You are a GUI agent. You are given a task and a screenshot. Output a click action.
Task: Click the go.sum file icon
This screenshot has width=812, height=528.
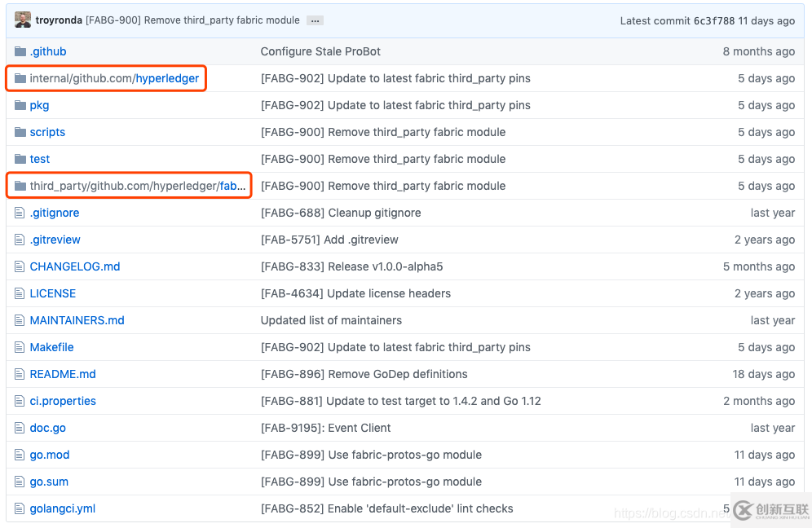tap(20, 482)
